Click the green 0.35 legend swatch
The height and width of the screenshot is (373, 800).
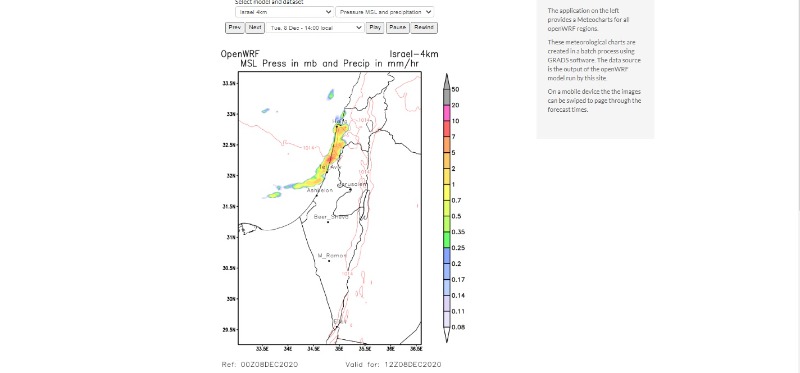click(x=446, y=239)
